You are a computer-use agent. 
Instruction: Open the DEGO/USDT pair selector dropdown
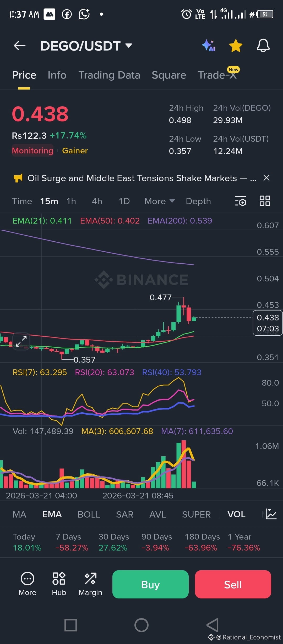click(86, 46)
